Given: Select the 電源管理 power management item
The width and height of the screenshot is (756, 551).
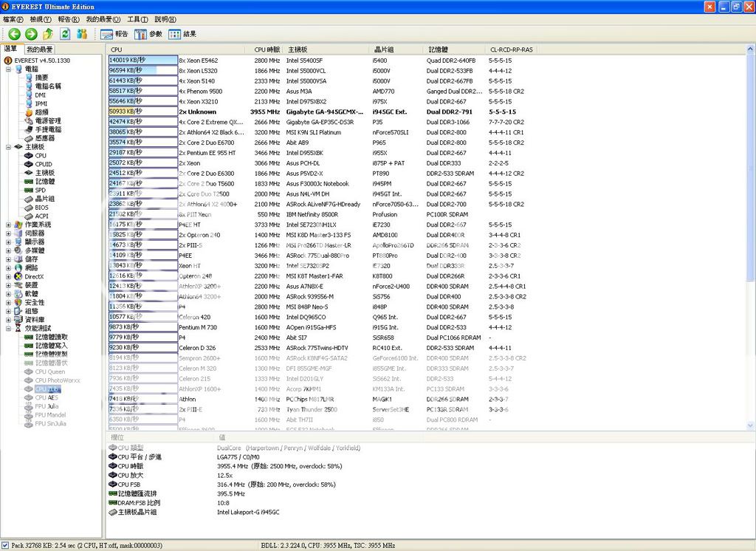Looking at the screenshot, I should pos(48,120).
